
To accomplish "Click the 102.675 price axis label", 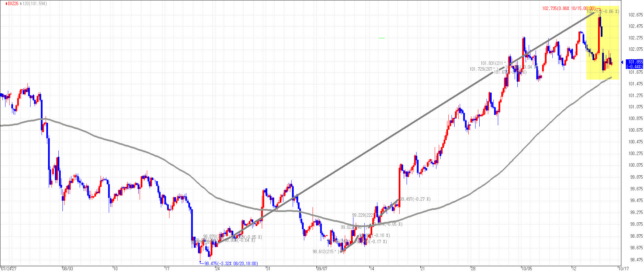I will click(635, 15).
